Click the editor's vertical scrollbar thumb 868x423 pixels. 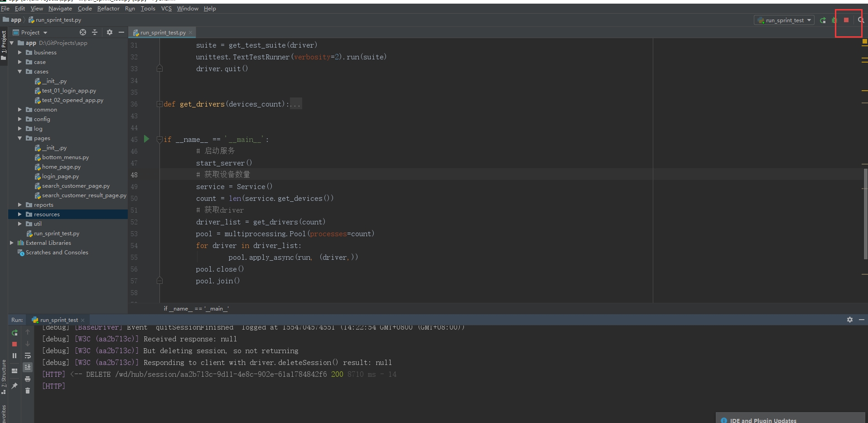pos(865,213)
